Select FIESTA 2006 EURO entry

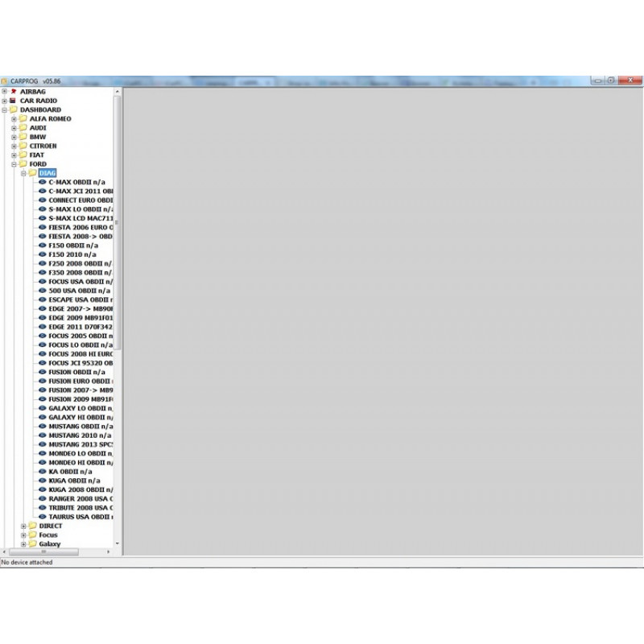(x=80, y=228)
